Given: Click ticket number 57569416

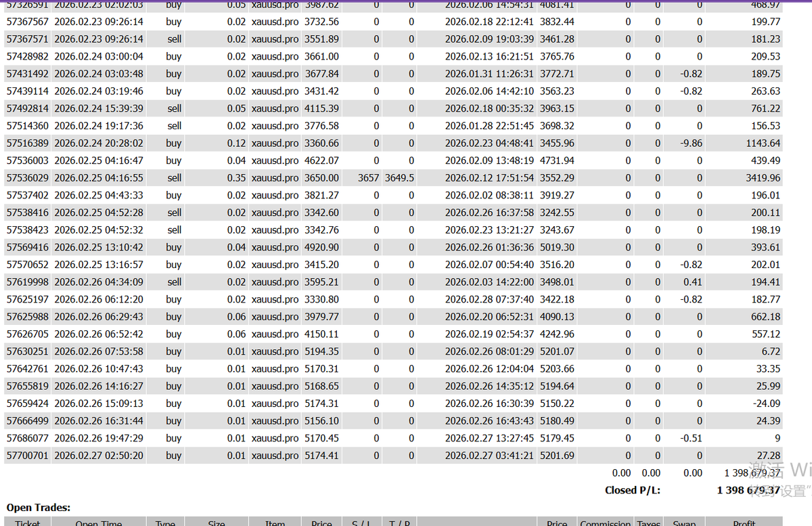Looking at the screenshot, I should 27,247.
